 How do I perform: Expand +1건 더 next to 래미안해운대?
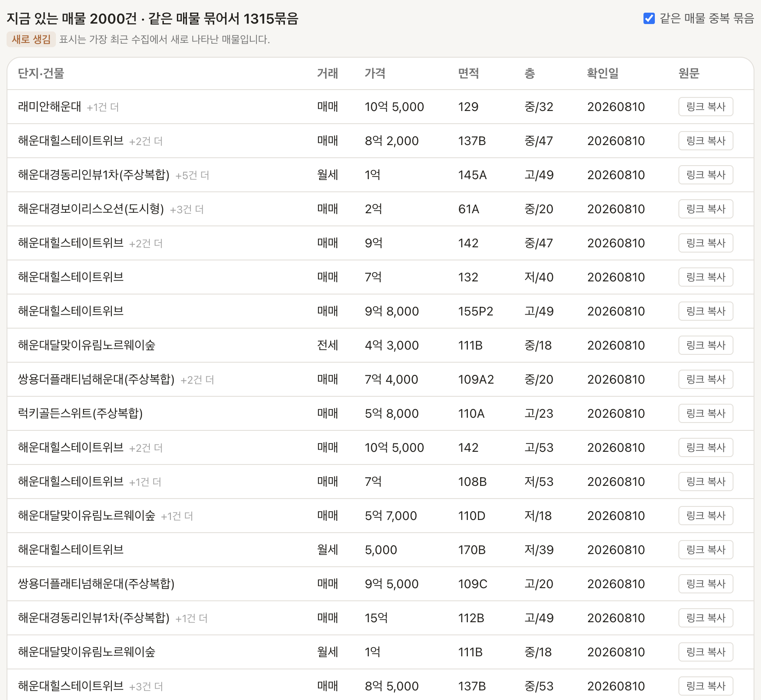pos(103,107)
